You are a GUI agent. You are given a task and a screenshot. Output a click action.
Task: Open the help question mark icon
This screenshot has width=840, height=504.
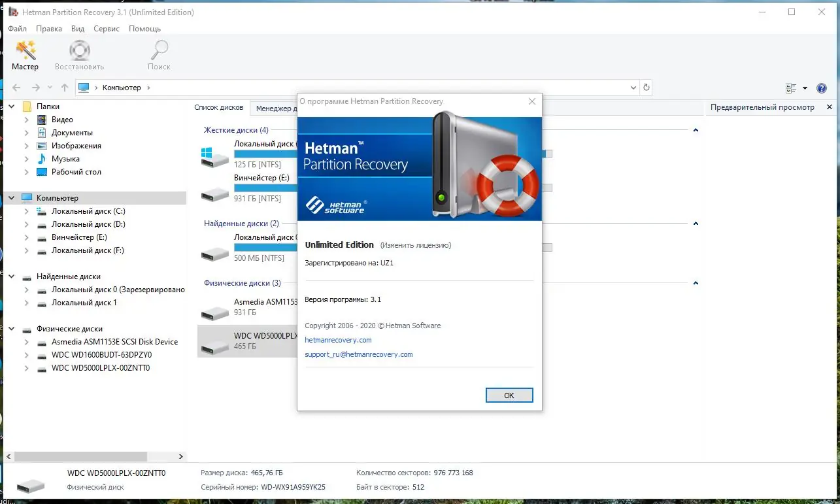(822, 88)
